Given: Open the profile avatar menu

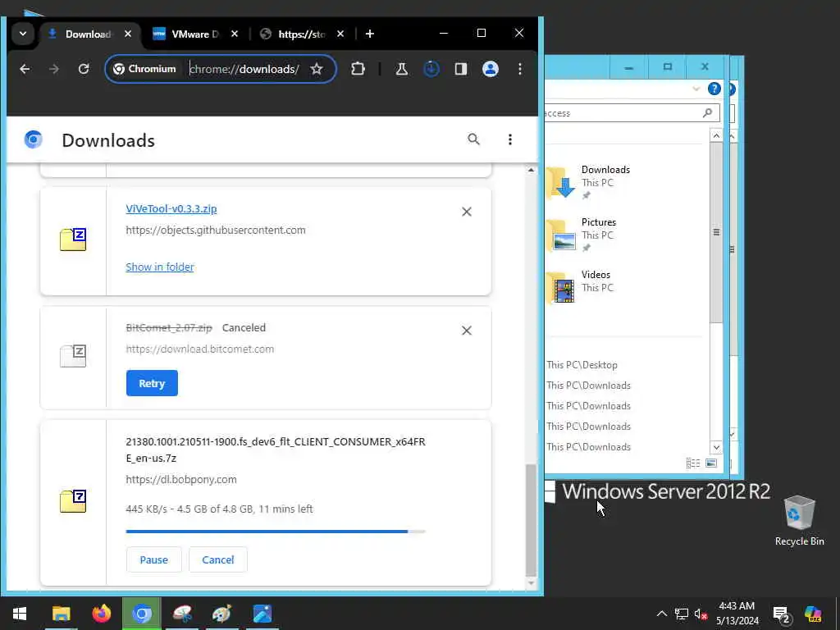Looking at the screenshot, I should 491,69.
